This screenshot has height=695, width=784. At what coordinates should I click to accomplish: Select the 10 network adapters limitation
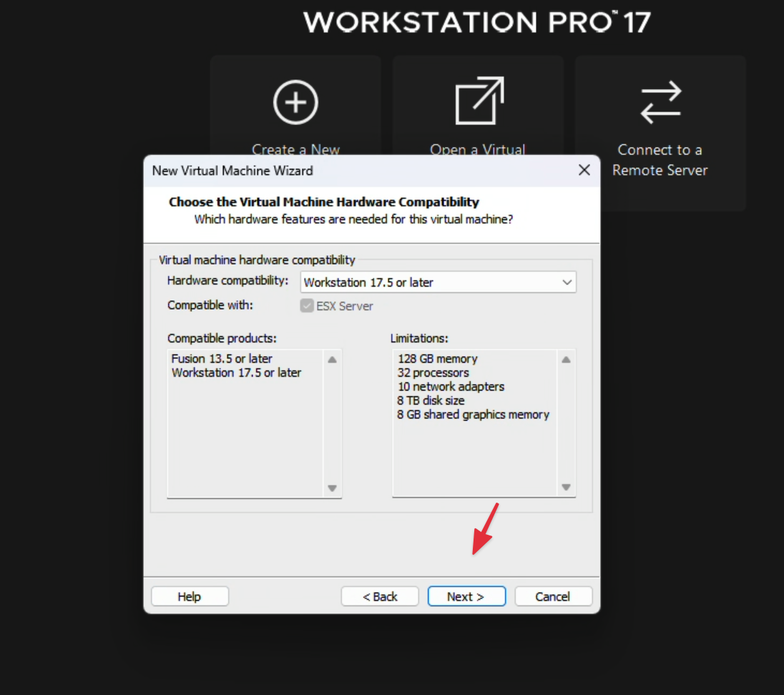pyautogui.click(x=451, y=387)
